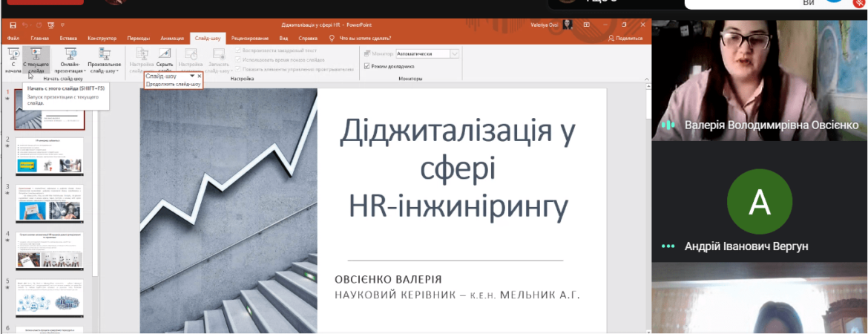Viewport: 868px width, 334px height.
Task: Click the title 'Діджиталізація у сфері HR-інжинірингу'
Action: pos(458,169)
